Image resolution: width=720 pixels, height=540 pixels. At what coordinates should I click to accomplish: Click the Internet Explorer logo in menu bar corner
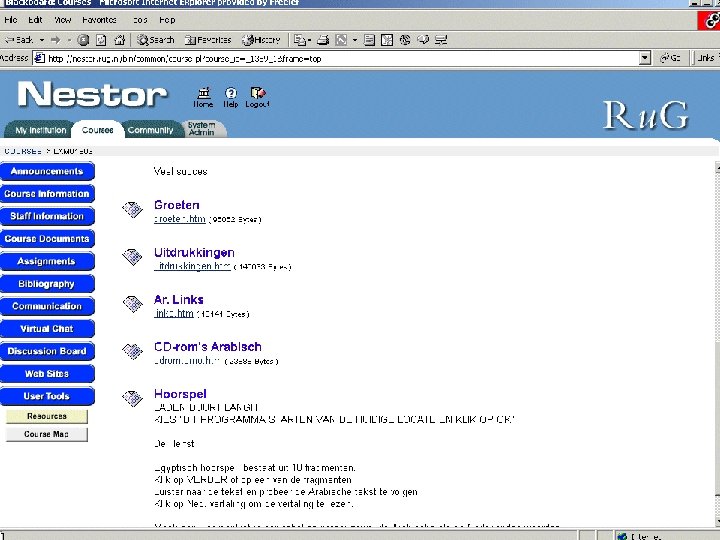coord(709,20)
